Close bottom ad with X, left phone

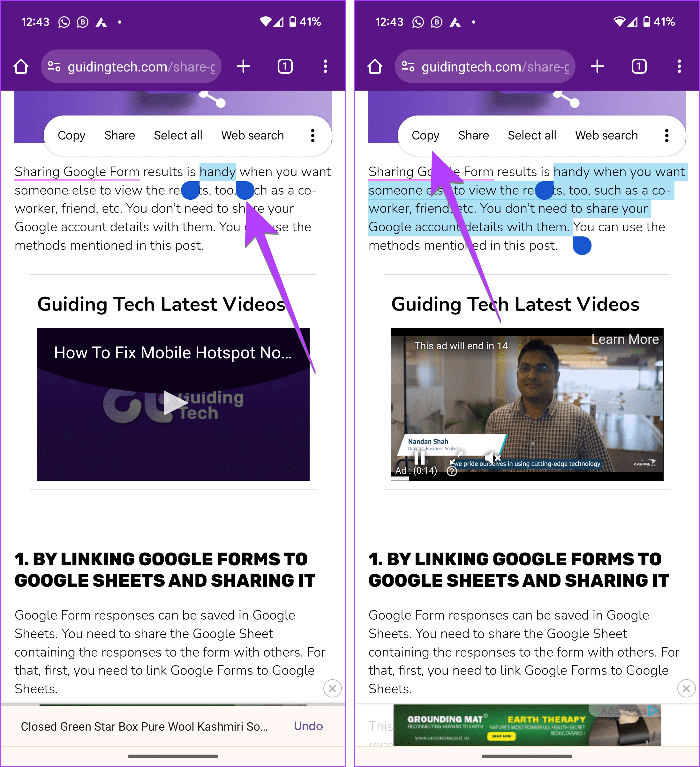coord(332,688)
